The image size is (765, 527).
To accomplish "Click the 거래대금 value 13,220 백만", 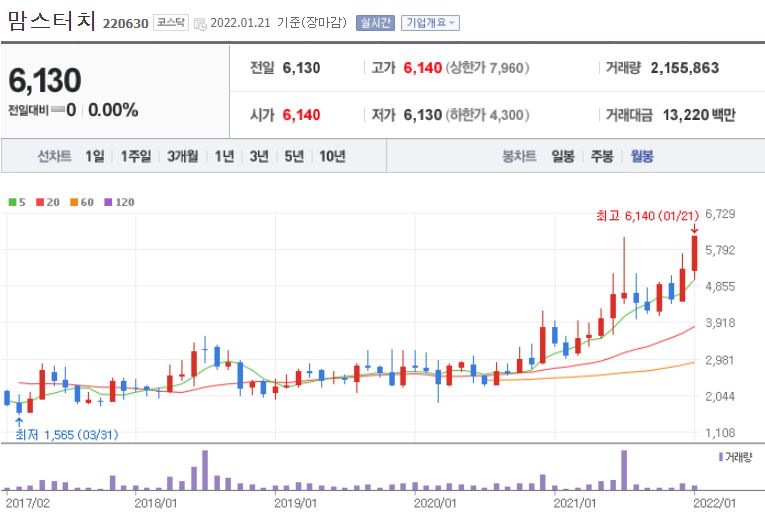I will (x=699, y=115).
